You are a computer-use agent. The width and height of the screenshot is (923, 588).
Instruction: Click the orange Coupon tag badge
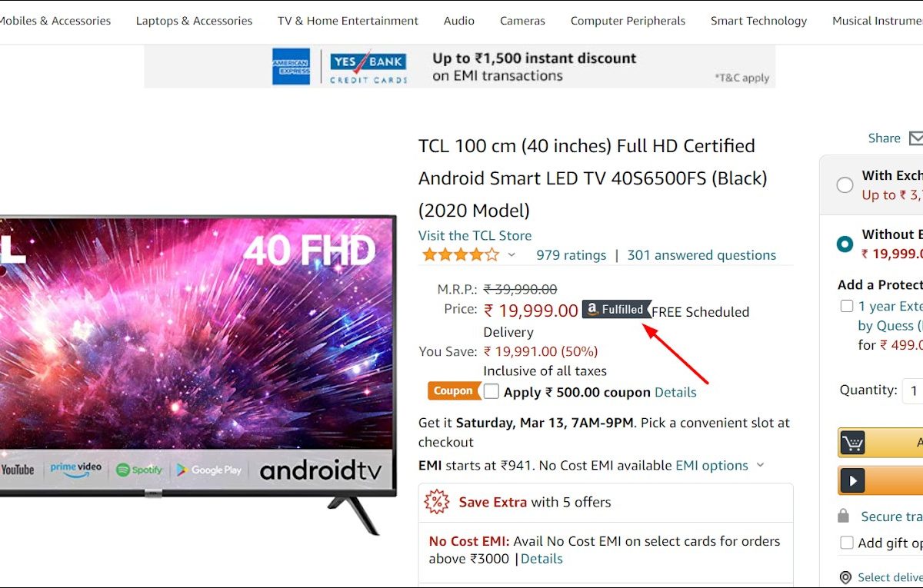point(453,391)
